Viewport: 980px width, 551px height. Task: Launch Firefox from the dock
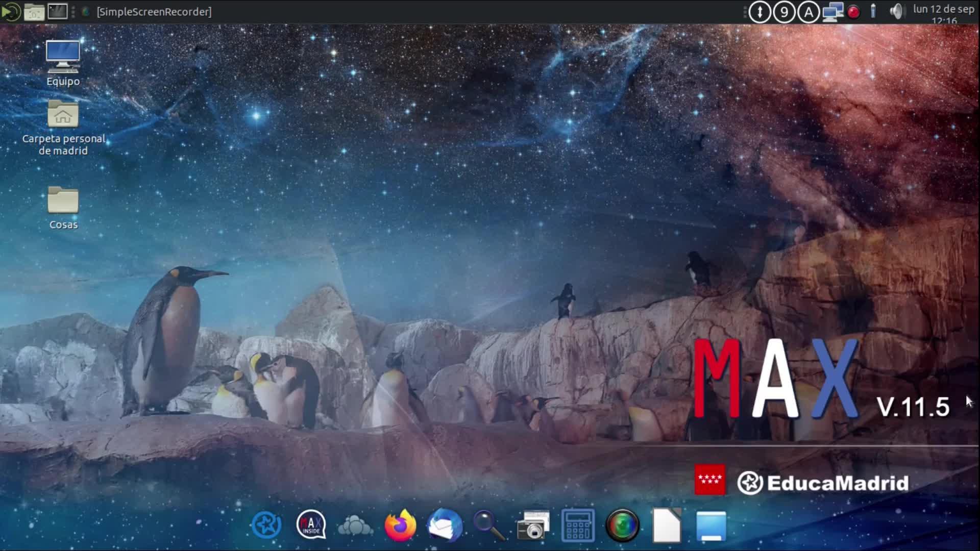click(400, 525)
